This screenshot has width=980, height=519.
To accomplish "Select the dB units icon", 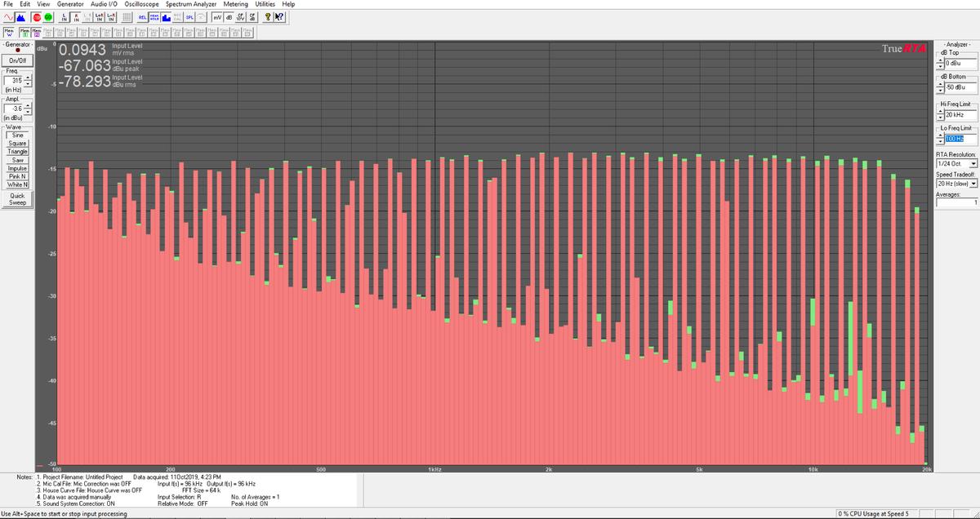I will [229, 17].
